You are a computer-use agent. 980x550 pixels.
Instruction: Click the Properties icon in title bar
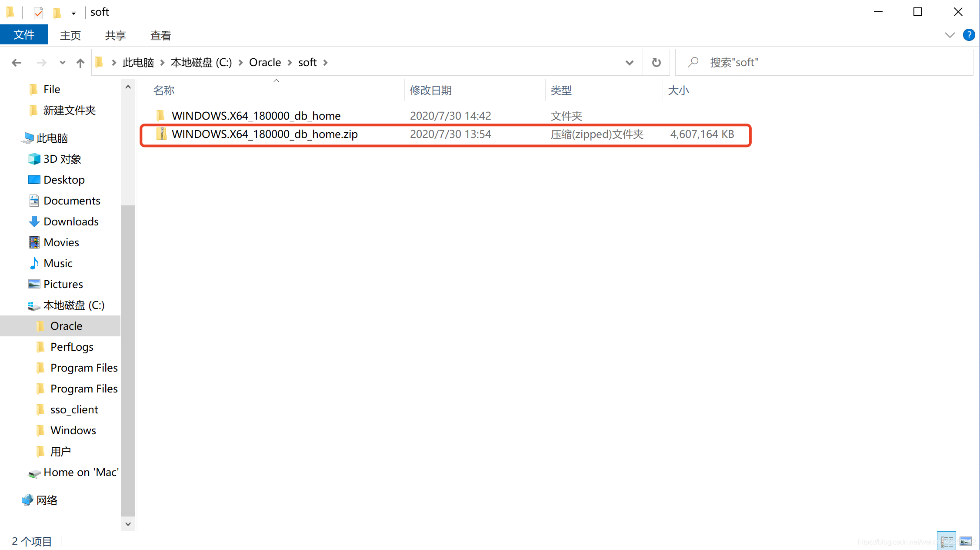pyautogui.click(x=38, y=13)
